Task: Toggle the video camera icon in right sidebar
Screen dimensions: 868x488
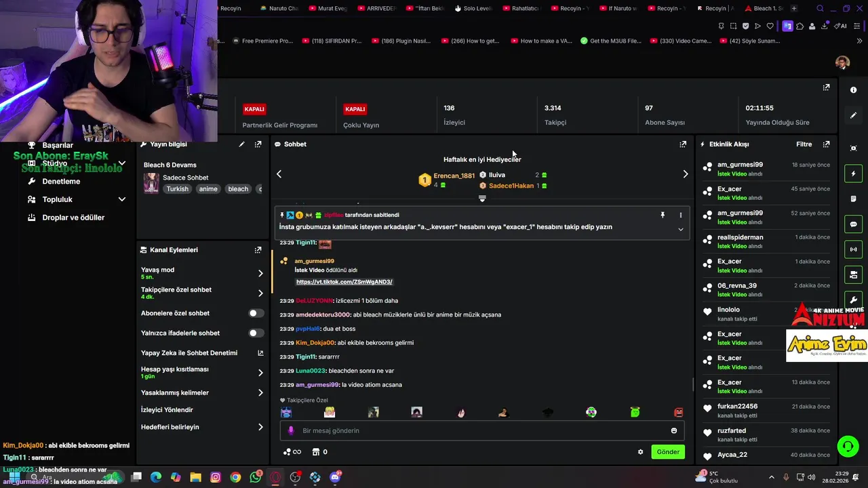Action: tap(853, 274)
